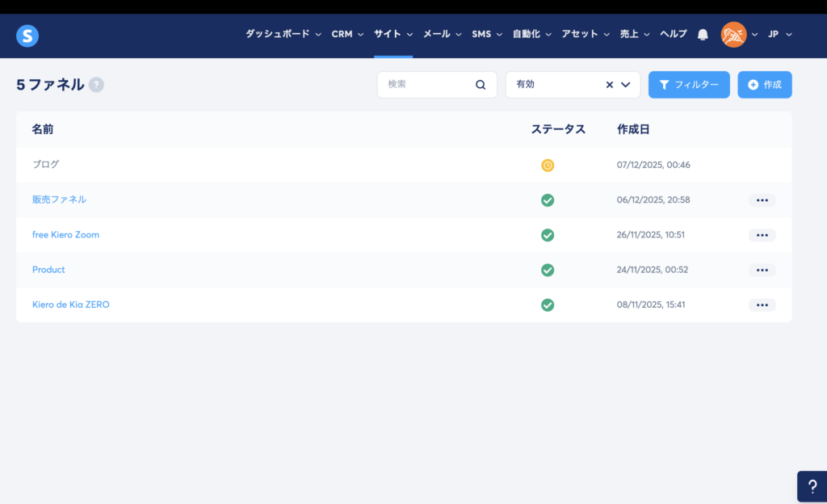This screenshot has width=827, height=504.
Task: Open the three-dots menu for Kiero de Kia ZERO
Action: click(x=762, y=305)
